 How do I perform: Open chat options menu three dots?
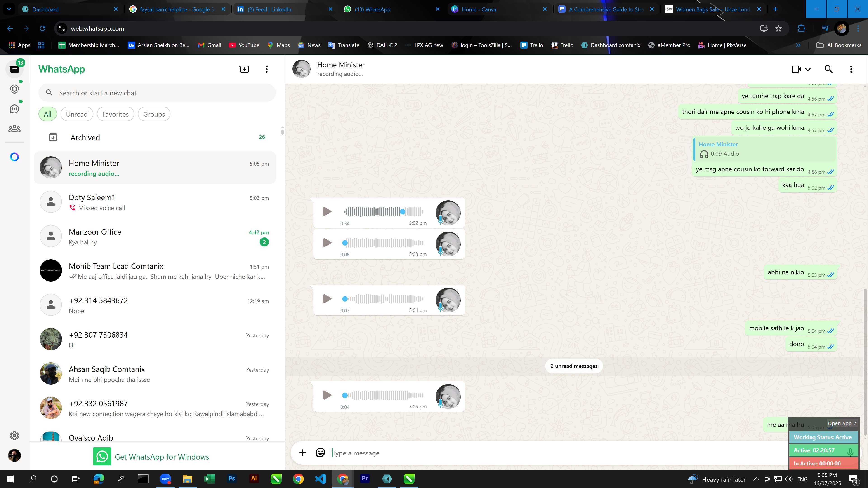click(x=851, y=69)
